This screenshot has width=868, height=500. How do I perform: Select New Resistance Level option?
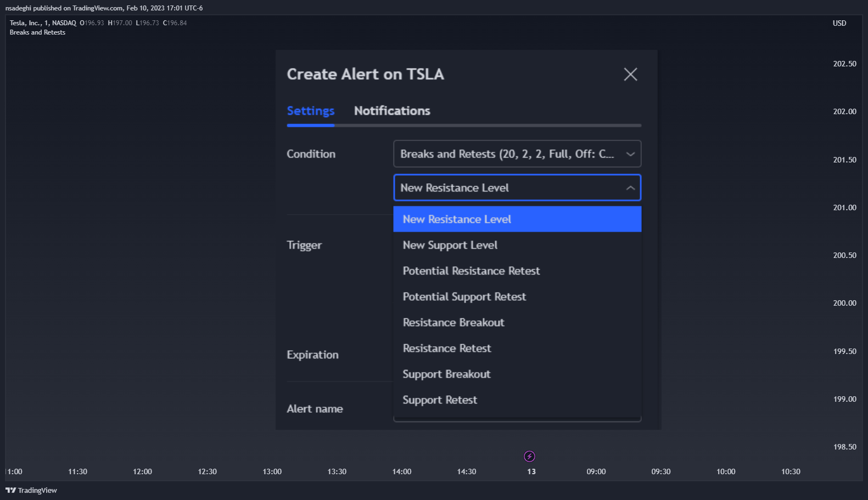(x=517, y=219)
